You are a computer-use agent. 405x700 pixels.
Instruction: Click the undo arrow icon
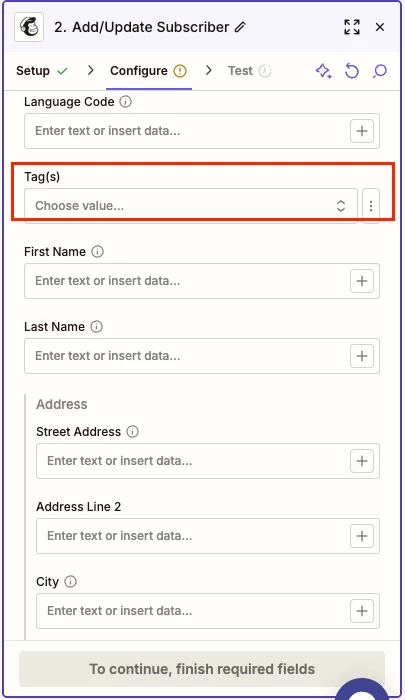coord(352,71)
